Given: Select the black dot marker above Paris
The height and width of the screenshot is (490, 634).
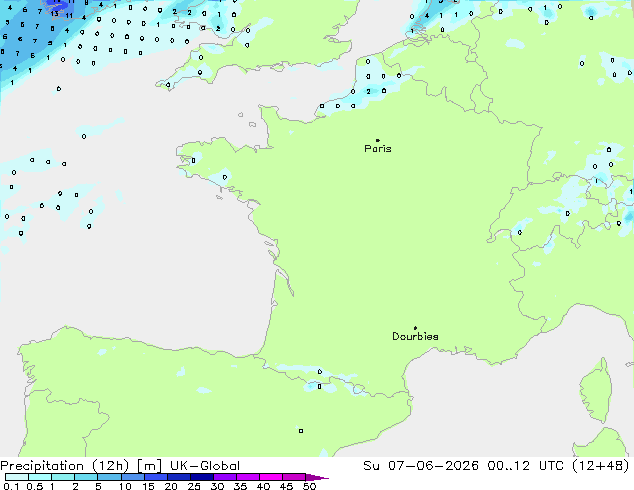Looking at the screenshot, I should (x=378, y=140).
